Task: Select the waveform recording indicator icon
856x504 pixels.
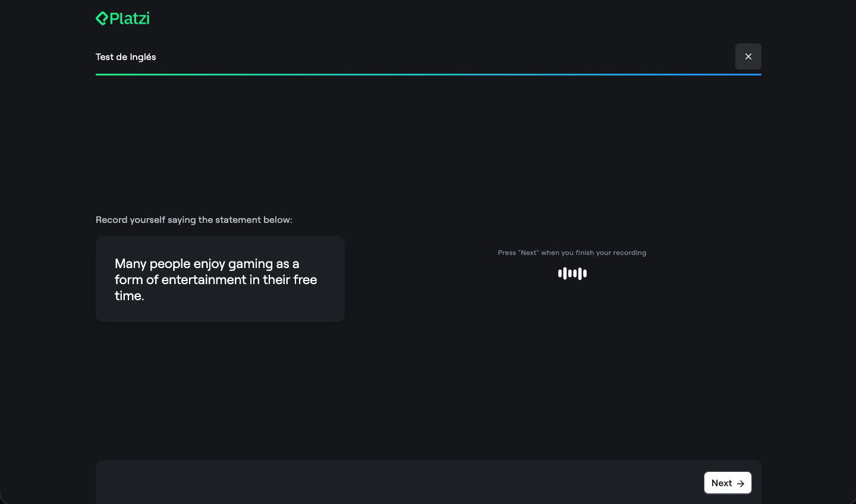Action: (x=572, y=273)
